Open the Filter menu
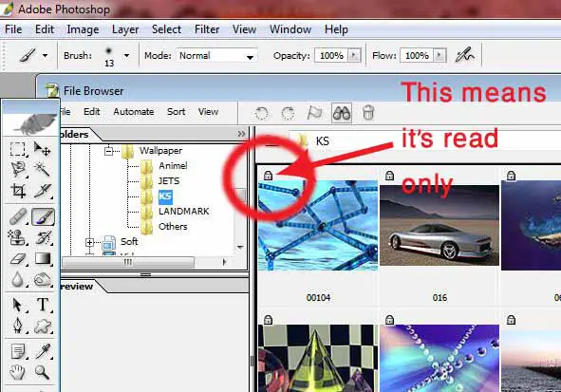 (x=207, y=29)
